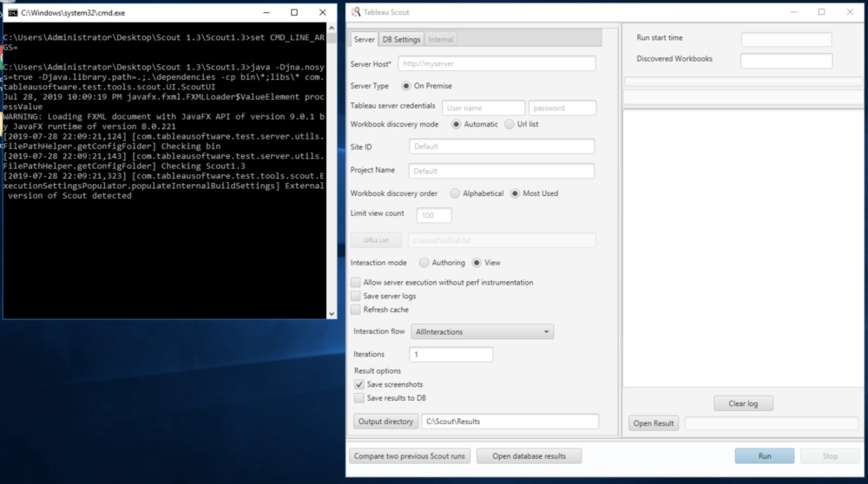Viewport: 868px width, 484px height.
Task: Uncheck the Save screenshots option
Action: (359, 384)
